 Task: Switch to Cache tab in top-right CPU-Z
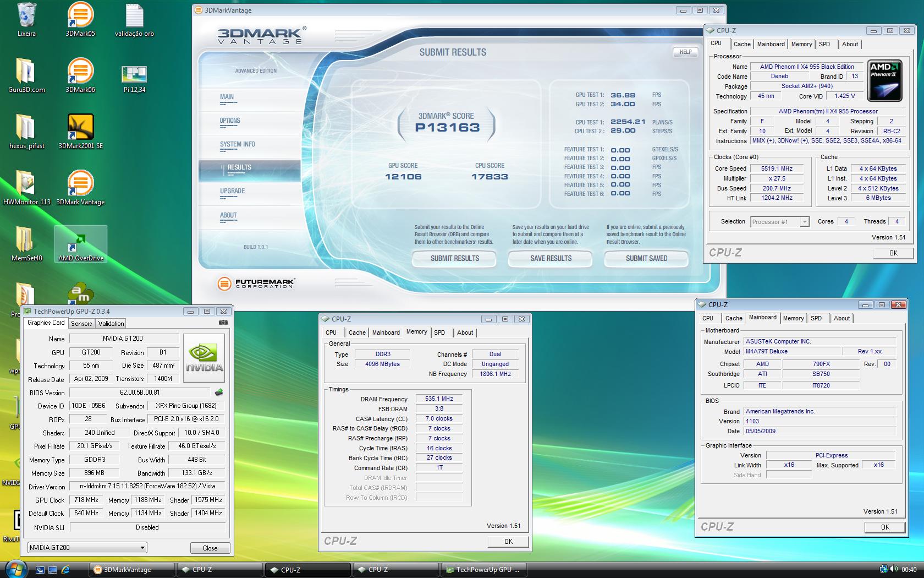(742, 44)
